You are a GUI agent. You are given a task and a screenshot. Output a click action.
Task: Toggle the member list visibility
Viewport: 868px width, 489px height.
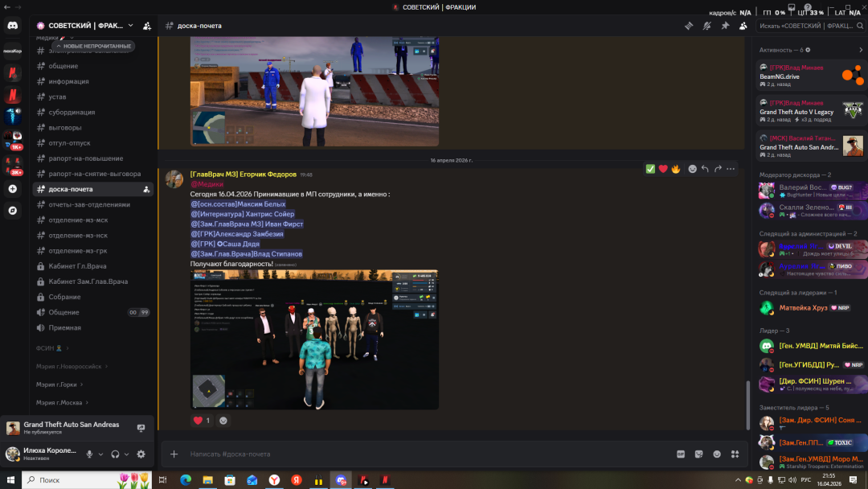click(743, 26)
